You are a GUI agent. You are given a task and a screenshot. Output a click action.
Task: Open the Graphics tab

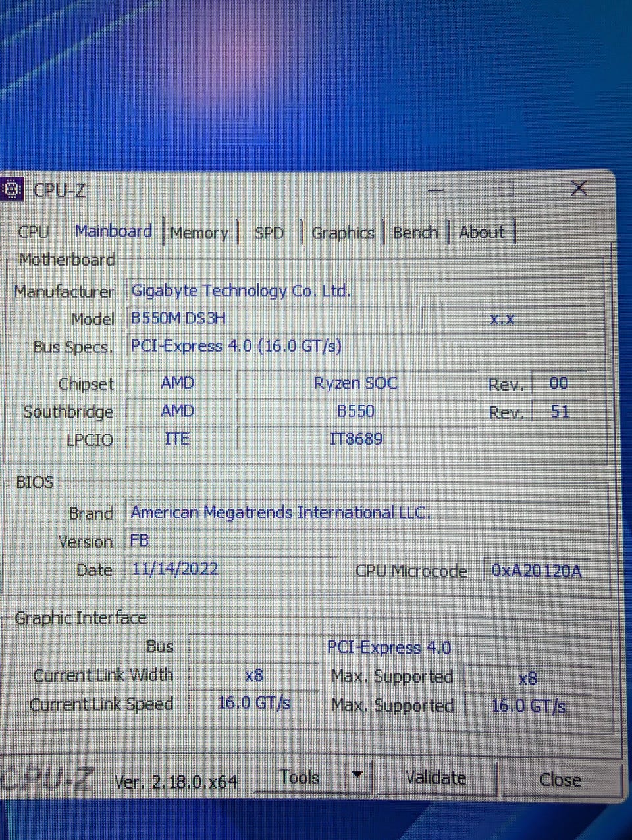[x=342, y=233]
